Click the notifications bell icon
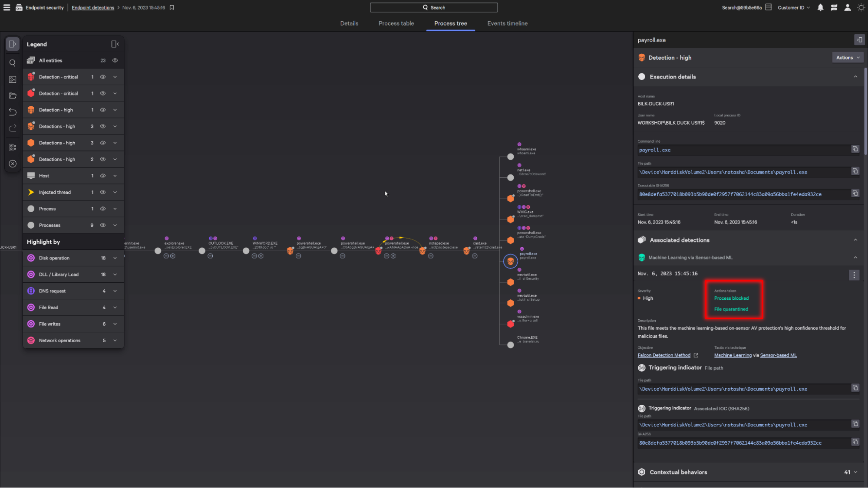This screenshot has width=868, height=488. coord(820,7)
